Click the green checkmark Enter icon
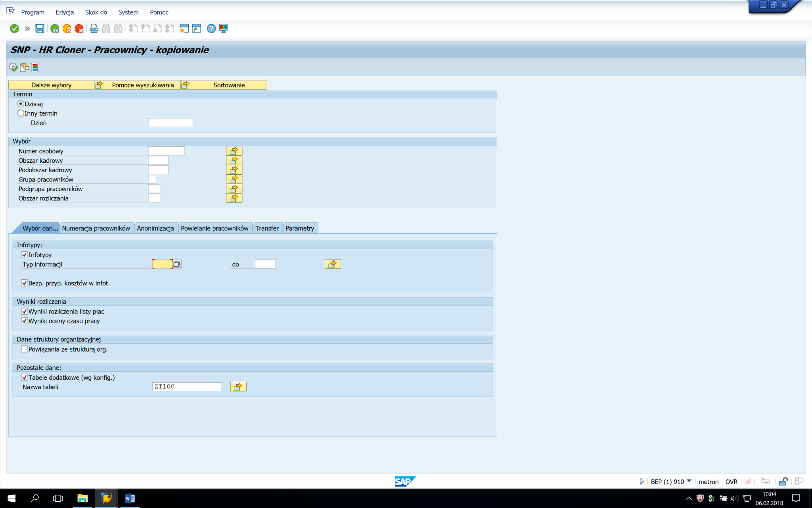 [x=14, y=29]
